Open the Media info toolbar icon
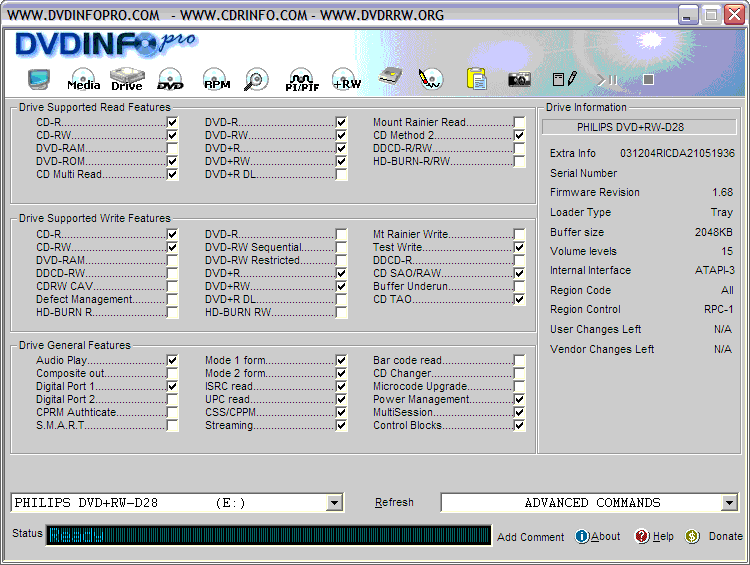The width and height of the screenshot is (750, 565). 84,79
